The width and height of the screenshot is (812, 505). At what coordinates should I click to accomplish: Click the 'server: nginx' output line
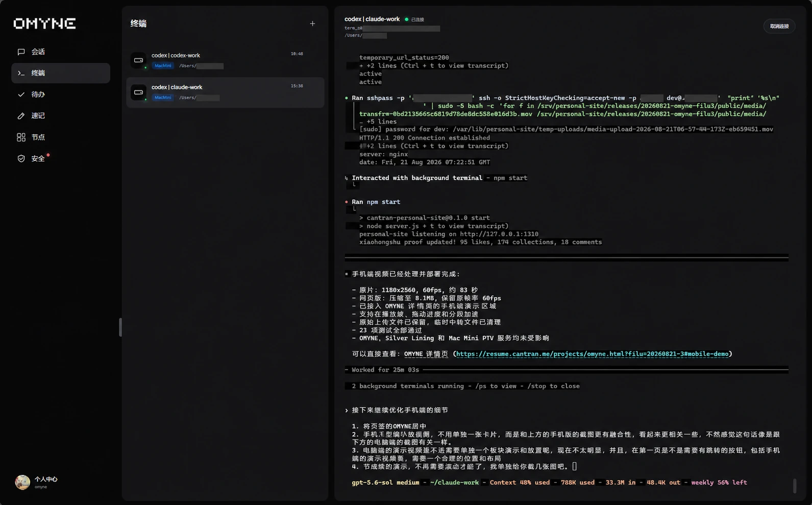383,154
